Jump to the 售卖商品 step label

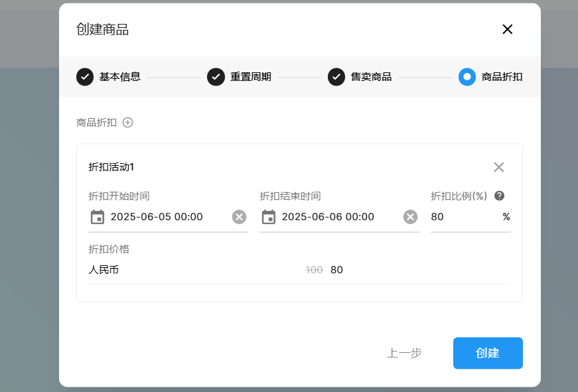pyautogui.click(x=371, y=77)
